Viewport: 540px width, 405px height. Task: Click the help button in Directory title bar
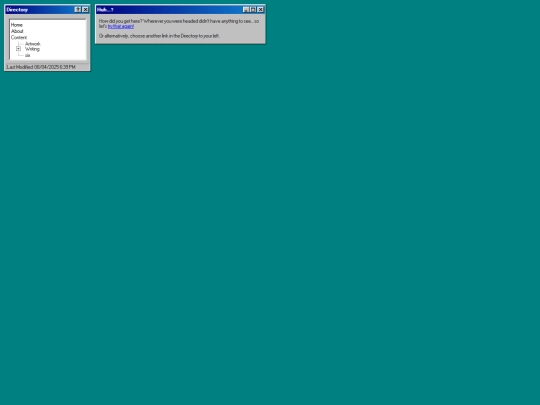(78, 10)
